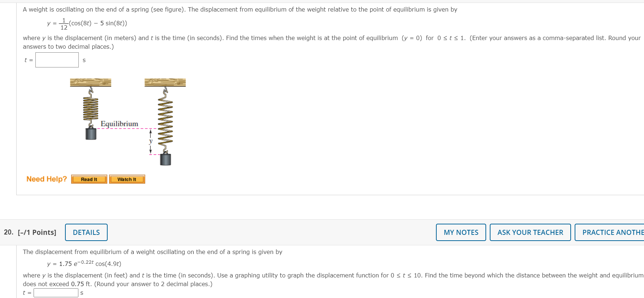The width and height of the screenshot is (644, 298).
Task: Click the weight on the stretched spring
Action: click(x=165, y=159)
